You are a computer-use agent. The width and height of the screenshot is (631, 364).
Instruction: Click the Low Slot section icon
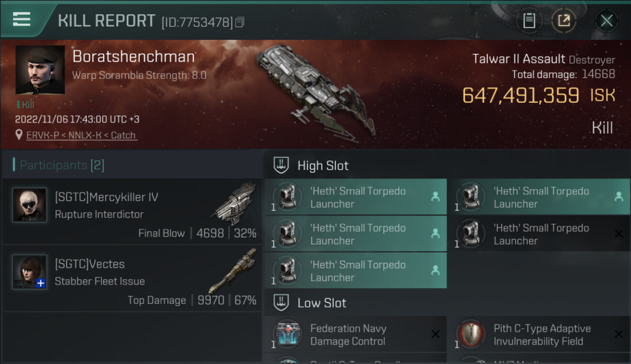(x=281, y=303)
